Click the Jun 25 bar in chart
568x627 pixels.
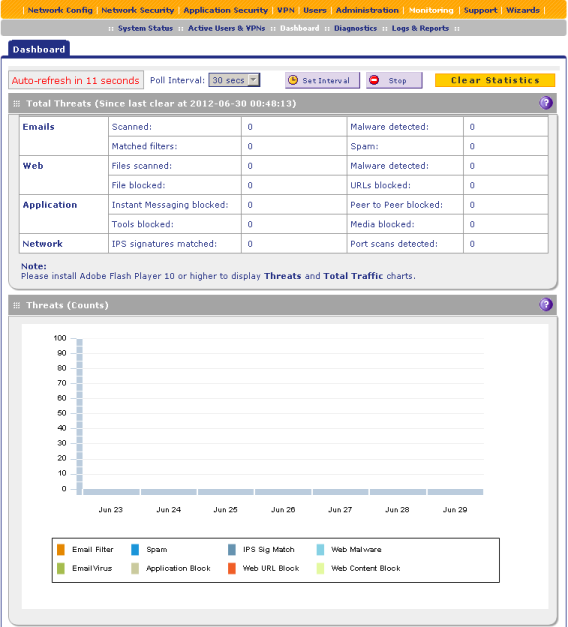[226, 492]
